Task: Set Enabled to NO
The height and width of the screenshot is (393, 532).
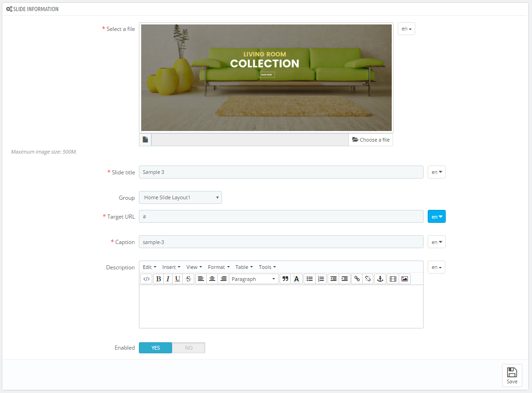Action: tap(189, 347)
